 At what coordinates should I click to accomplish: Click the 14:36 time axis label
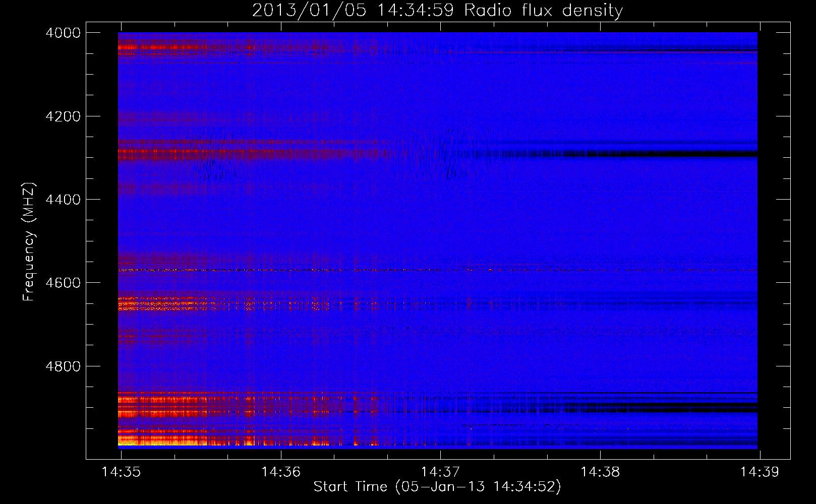tap(280, 472)
